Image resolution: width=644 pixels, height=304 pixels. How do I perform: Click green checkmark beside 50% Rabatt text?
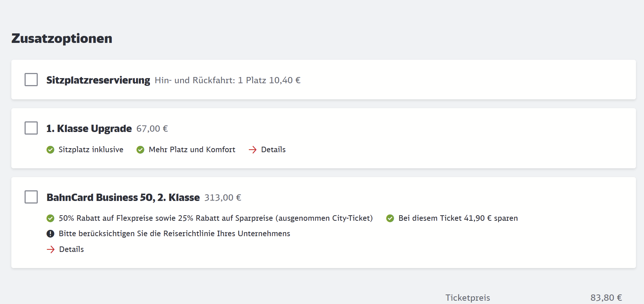tap(51, 219)
